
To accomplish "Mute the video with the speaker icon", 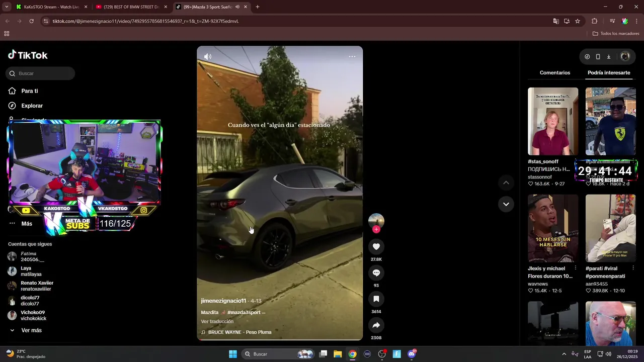I will coord(208,57).
